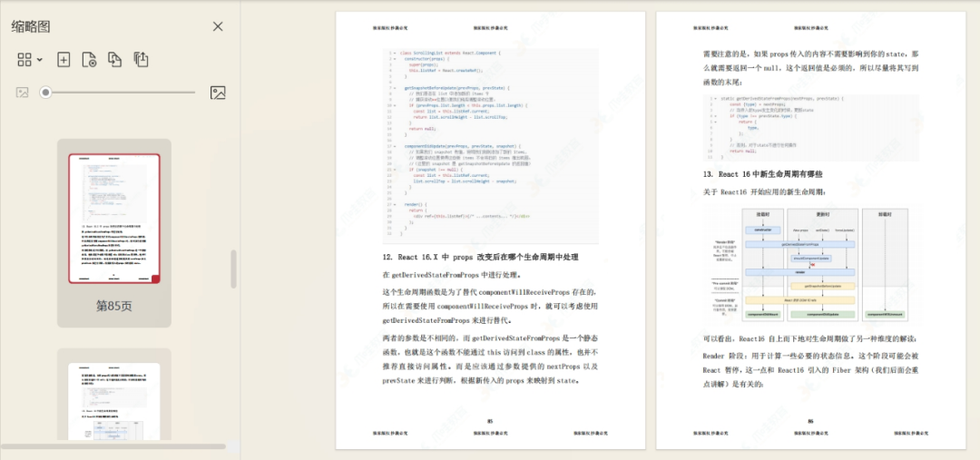Click the 第85页 label under the thumbnail
The height and width of the screenshot is (460, 980).
[114, 307]
